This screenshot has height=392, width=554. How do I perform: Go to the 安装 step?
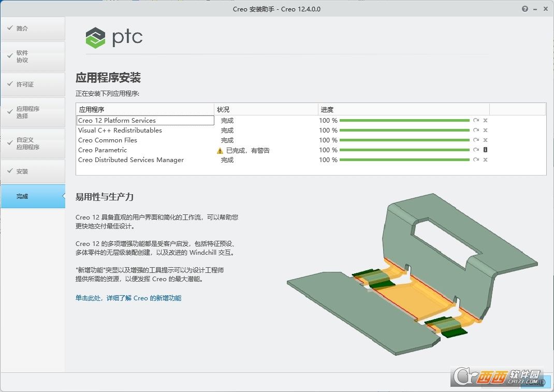point(33,171)
